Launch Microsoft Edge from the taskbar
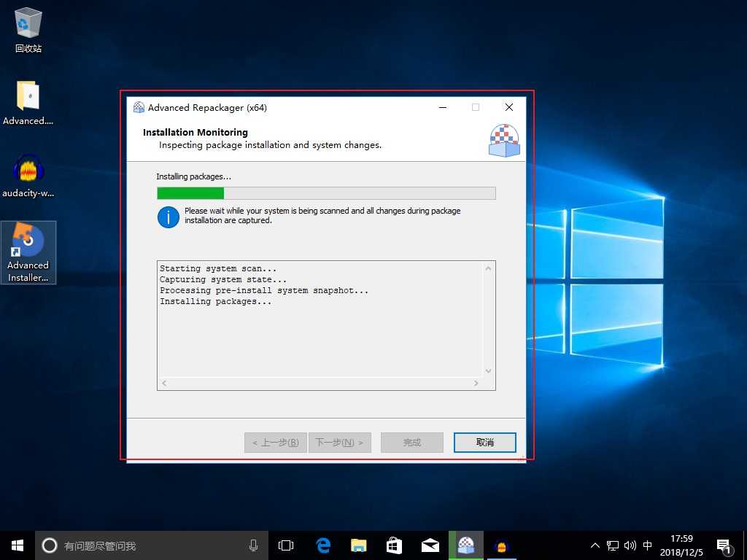The image size is (747, 560). tap(323, 545)
